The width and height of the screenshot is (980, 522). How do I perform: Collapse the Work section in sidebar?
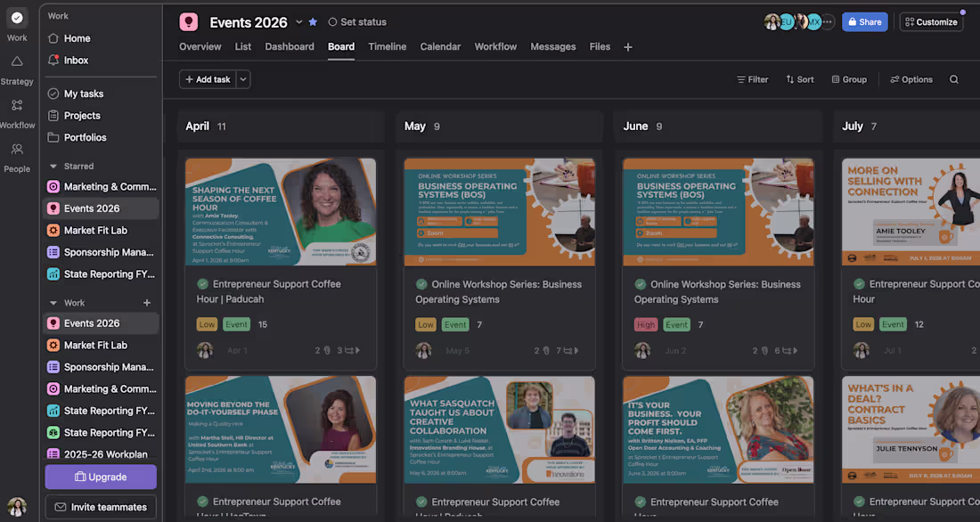pyautogui.click(x=53, y=303)
